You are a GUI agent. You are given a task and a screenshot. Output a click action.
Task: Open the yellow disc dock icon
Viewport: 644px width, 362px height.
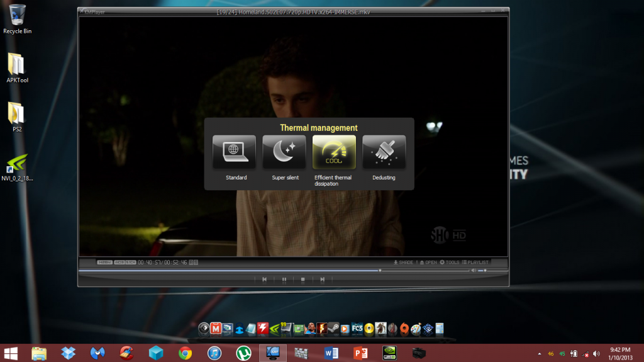tap(369, 328)
